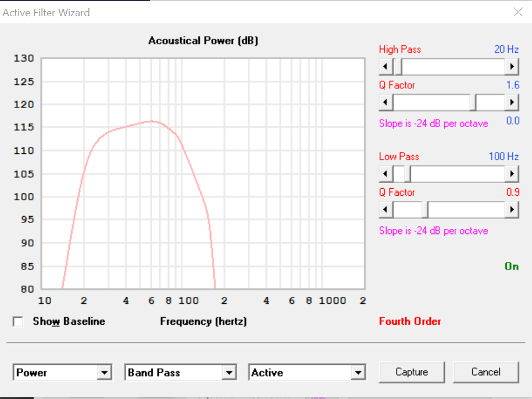The width and height of the screenshot is (532, 399).
Task: Click the Fourth Order label
Action: (410, 321)
